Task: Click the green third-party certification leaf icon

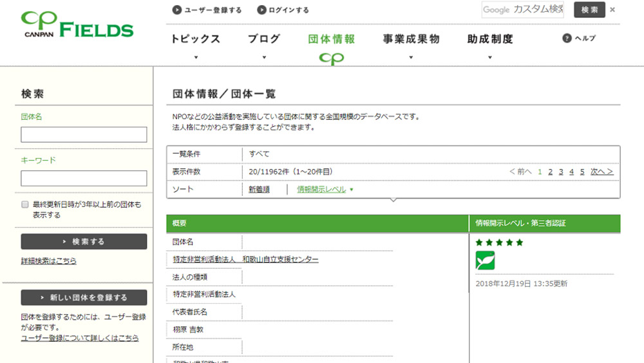Action: tap(485, 260)
